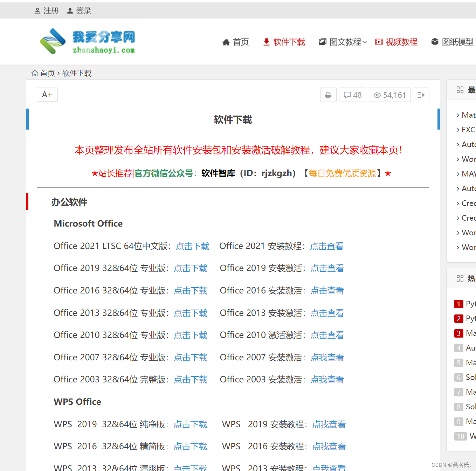View Office 2013 安装激活 guide
This screenshot has width=476, height=471.
(x=327, y=313)
